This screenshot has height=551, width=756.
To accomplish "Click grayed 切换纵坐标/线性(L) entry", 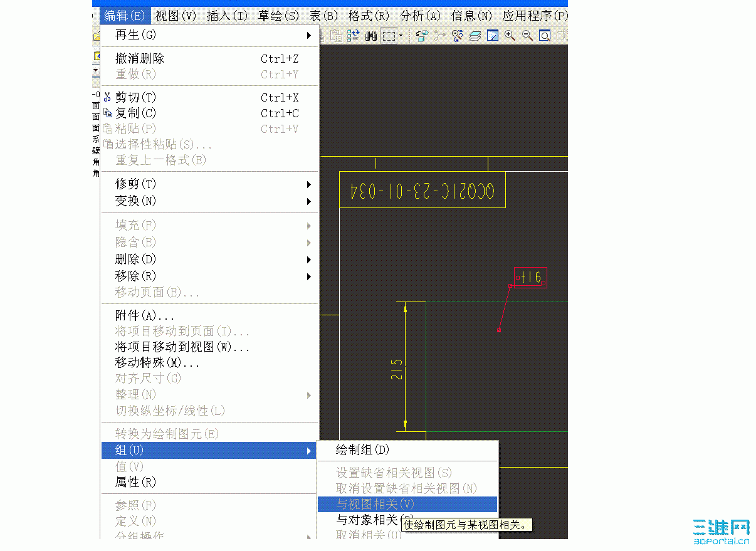I will click(209, 411).
